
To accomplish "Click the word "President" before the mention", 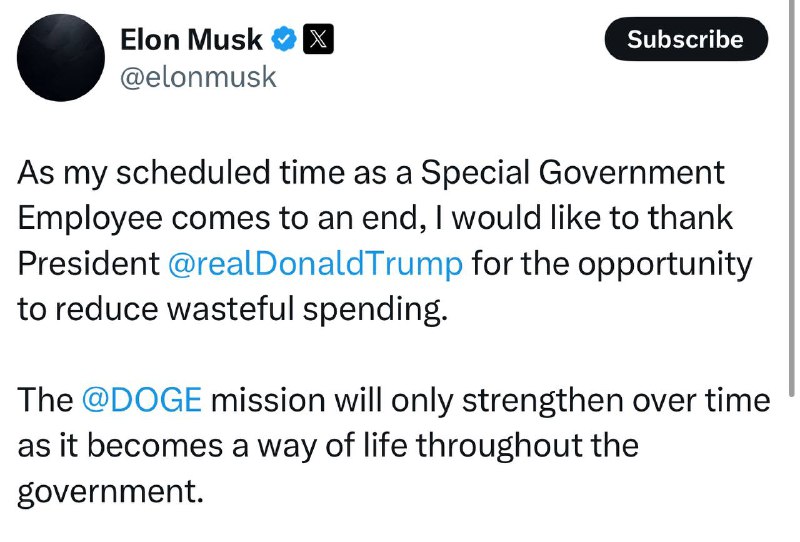I will 89,264.
